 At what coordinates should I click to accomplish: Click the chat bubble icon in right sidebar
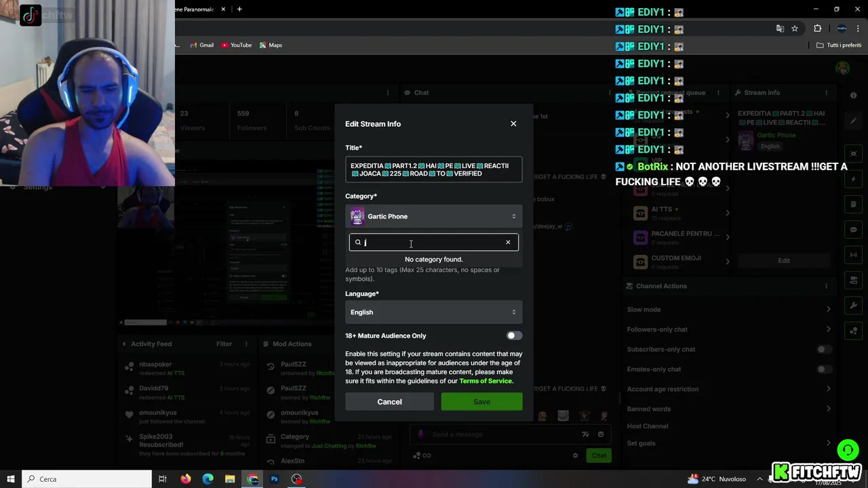[x=854, y=230]
